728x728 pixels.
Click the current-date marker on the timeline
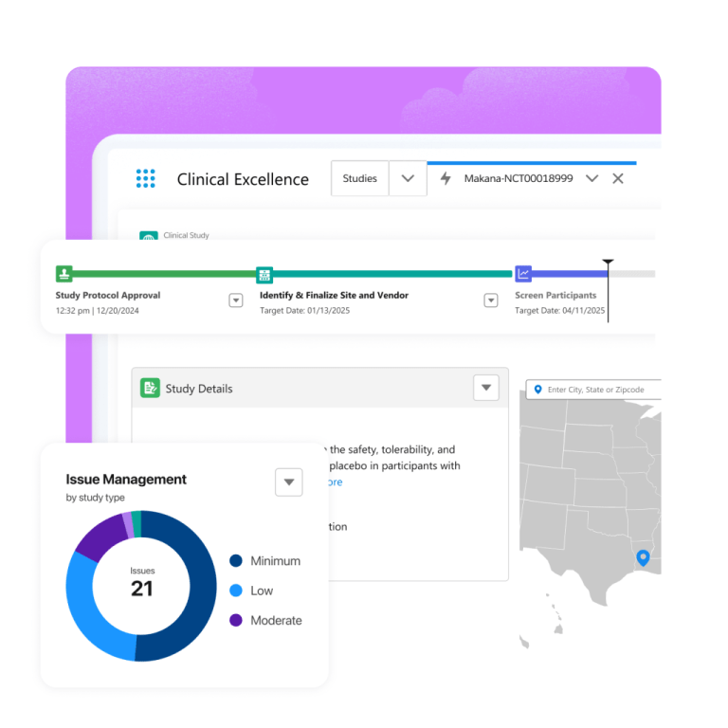click(x=608, y=264)
